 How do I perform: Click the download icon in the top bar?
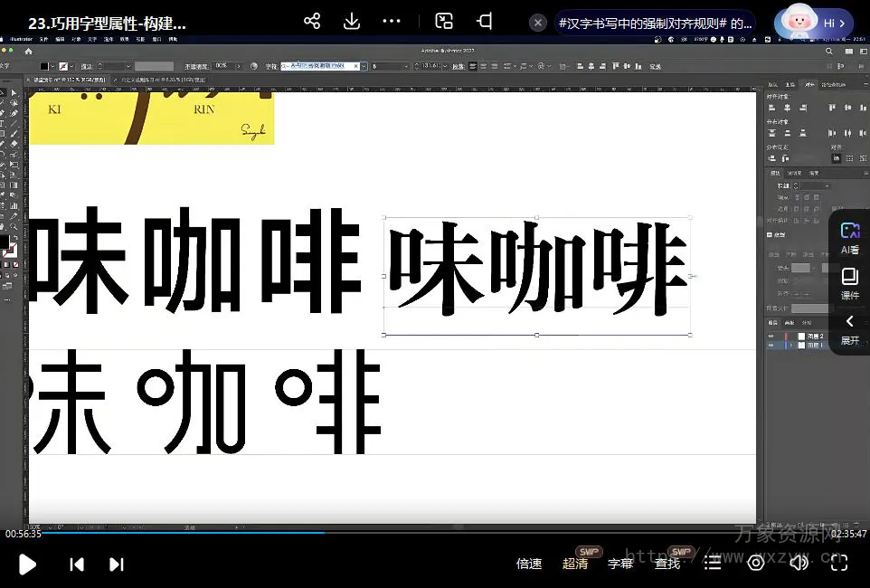[352, 22]
